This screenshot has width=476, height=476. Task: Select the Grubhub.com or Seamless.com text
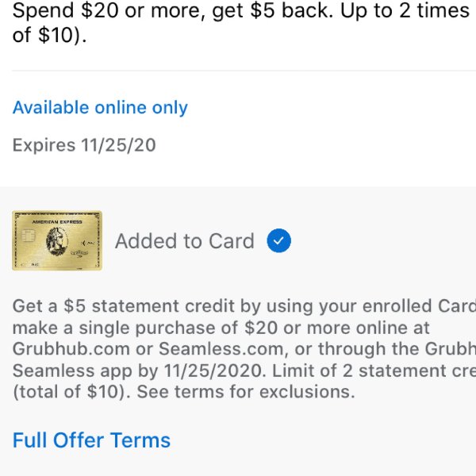pyautogui.click(x=148, y=349)
